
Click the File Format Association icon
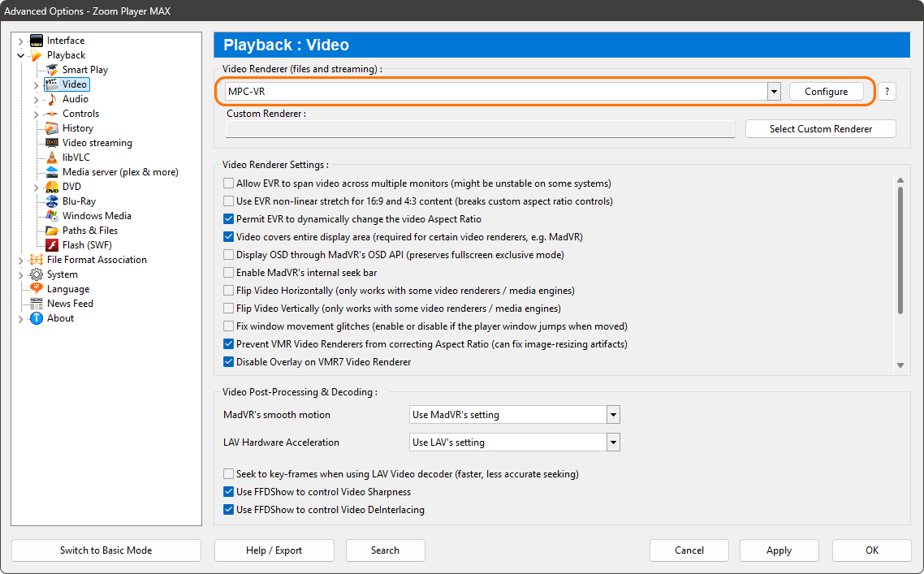tap(37, 260)
